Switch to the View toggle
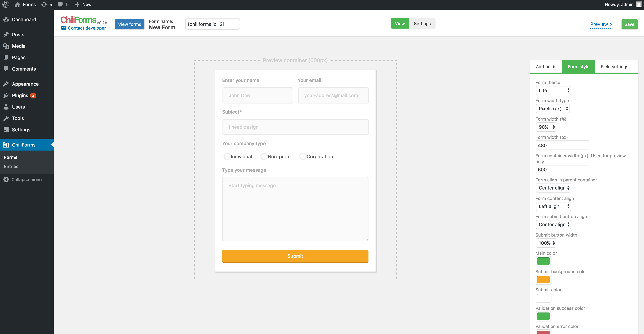This screenshot has width=644, height=334. (400, 24)
